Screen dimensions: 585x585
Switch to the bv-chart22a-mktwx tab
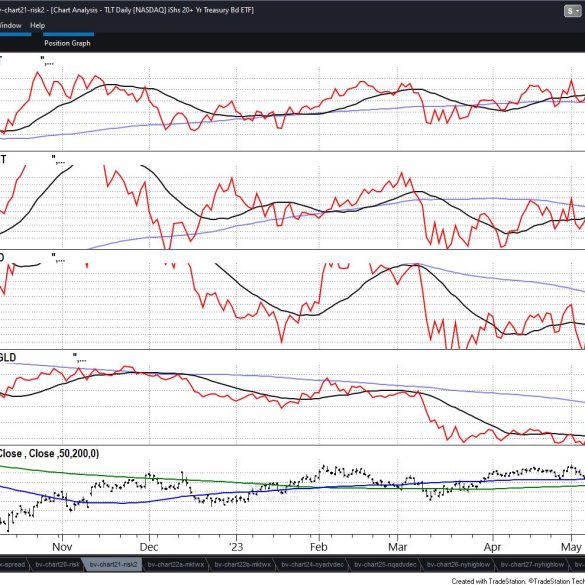175,564
